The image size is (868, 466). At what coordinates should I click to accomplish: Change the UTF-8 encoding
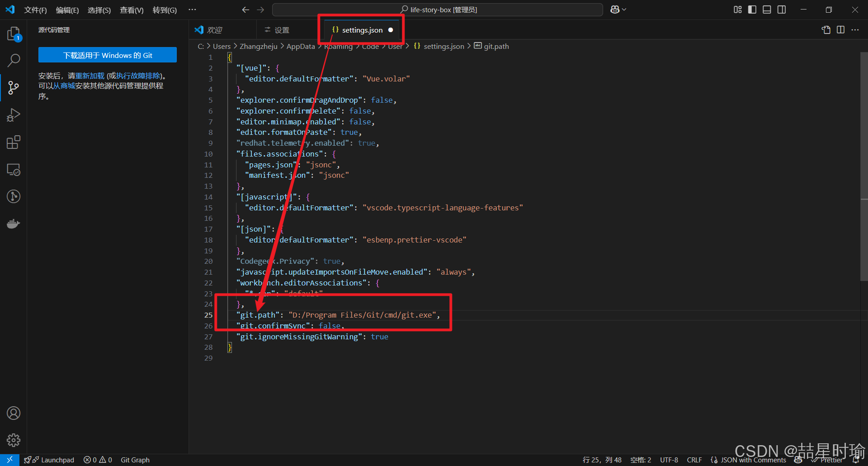(669, 460)
